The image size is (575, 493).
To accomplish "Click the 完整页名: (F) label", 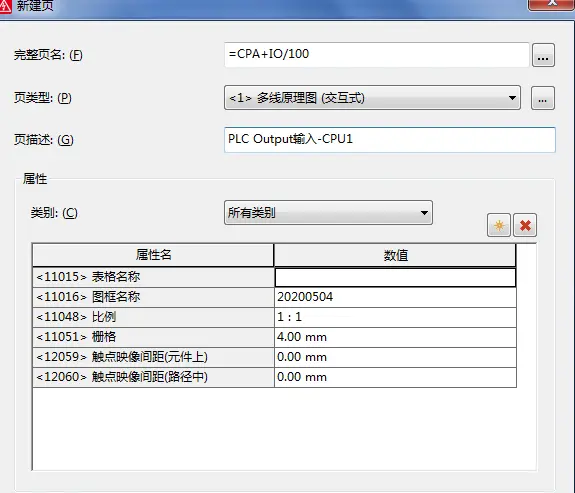I will 48,55.
